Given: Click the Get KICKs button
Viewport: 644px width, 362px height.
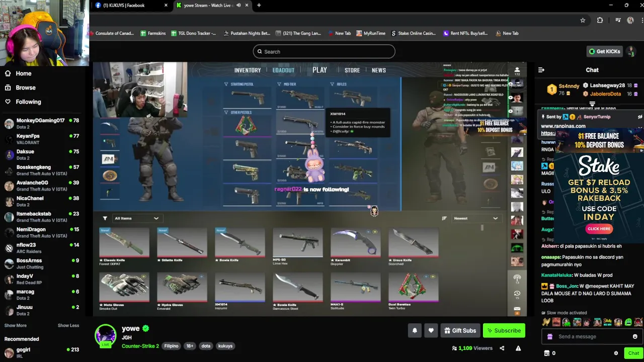Looking at the screenshot, I should (x=605, y=51).
